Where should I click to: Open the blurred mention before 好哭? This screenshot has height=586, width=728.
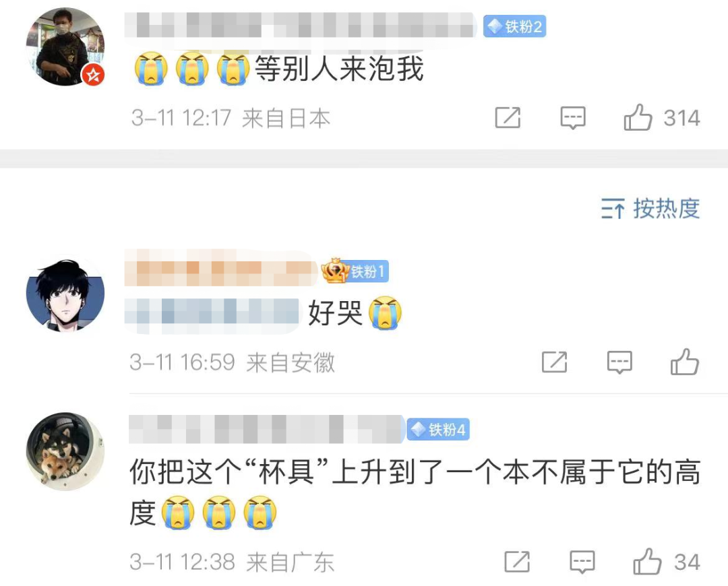click(x=212, y=311)
